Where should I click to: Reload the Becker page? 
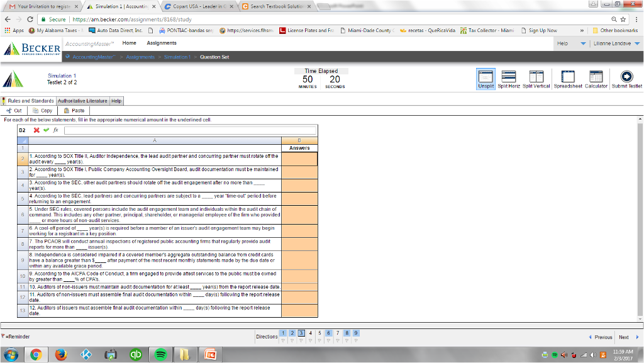click(30, 20)
